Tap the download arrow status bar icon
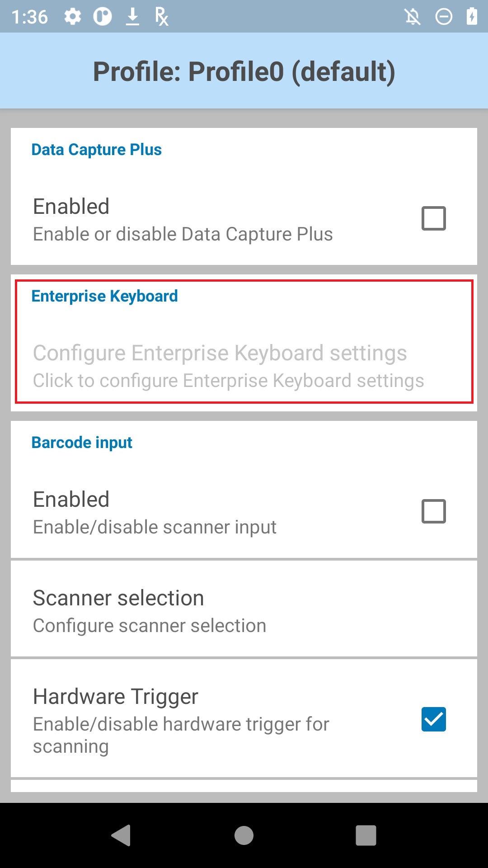Viewport: 488px width, 868px height. point(132,17)
